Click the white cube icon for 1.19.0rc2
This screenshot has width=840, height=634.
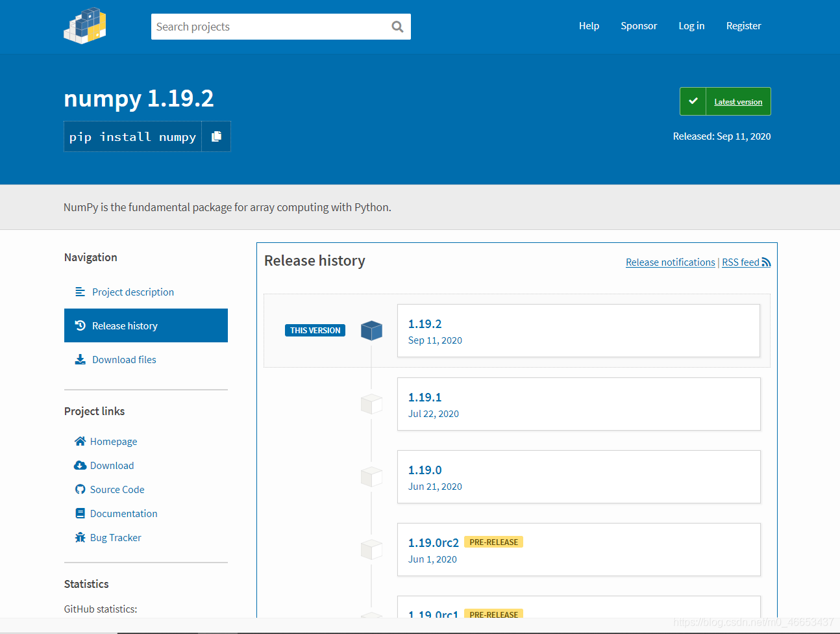pyautogui.click(x=371, y=549)
